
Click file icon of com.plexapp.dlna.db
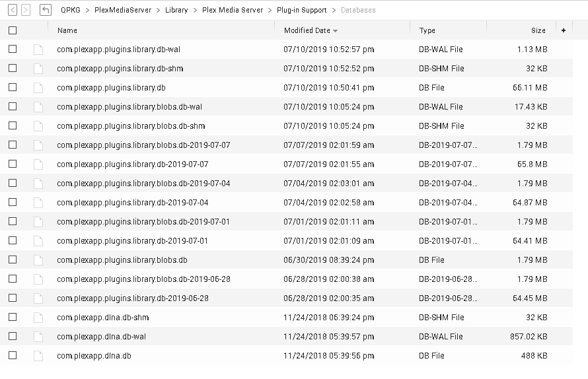38,356
